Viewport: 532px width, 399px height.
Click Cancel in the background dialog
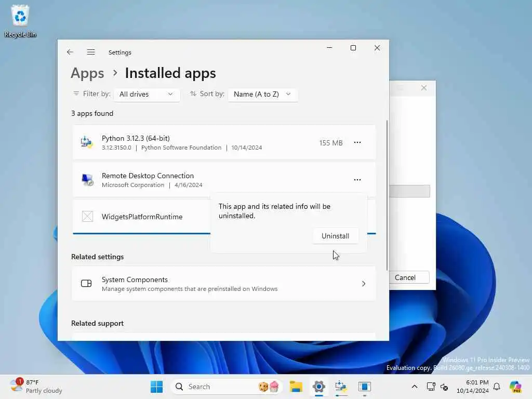click(x=405, y=277)
